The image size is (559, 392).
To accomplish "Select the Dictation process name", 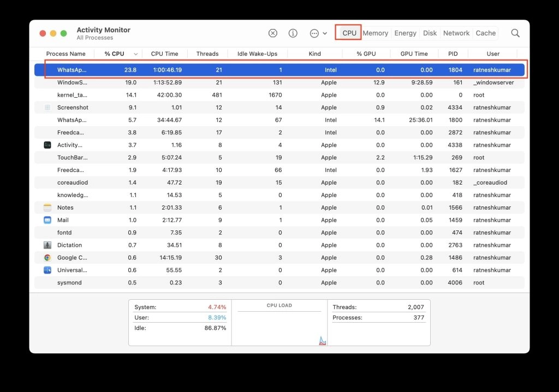I will (69, 245).
